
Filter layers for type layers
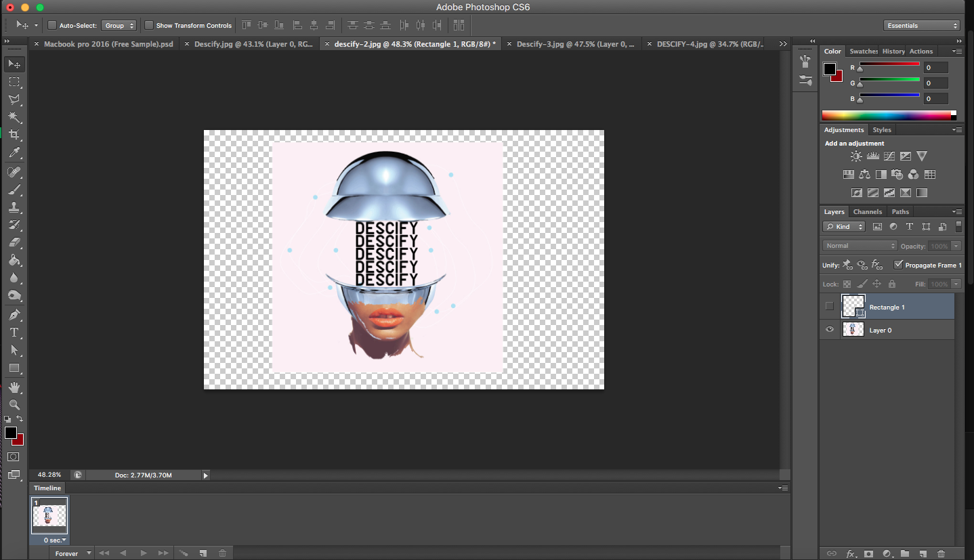(910, 227)
